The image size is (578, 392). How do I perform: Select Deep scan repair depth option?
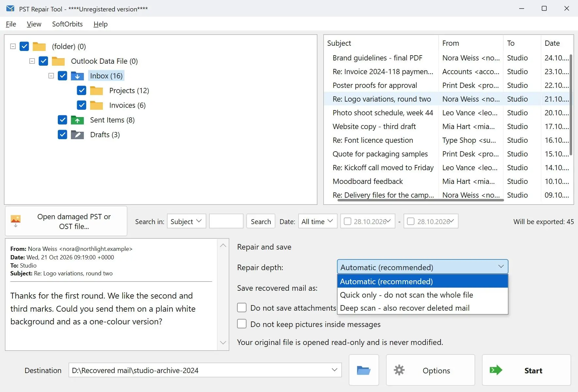click(423, 308)
